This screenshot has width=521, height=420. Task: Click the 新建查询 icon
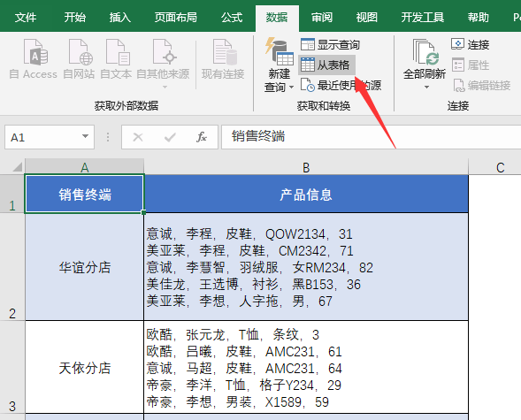[280, 51]
